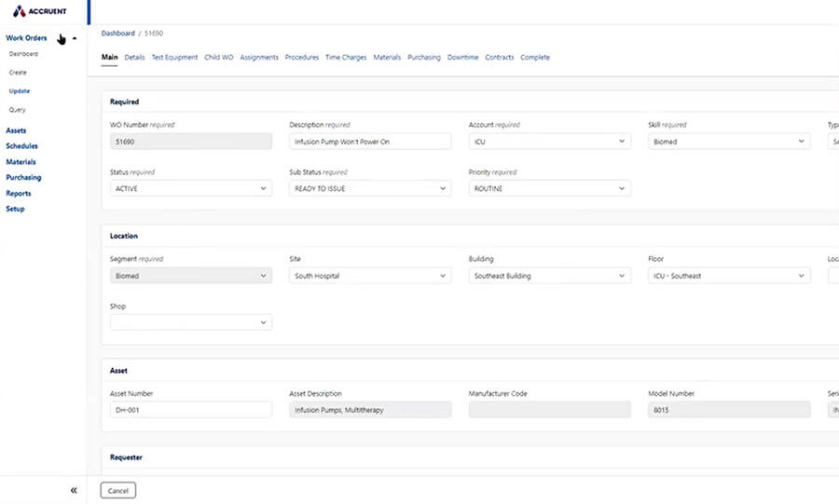Open the Priority dropdown showing ROUTINE

(x=549, y=189)
